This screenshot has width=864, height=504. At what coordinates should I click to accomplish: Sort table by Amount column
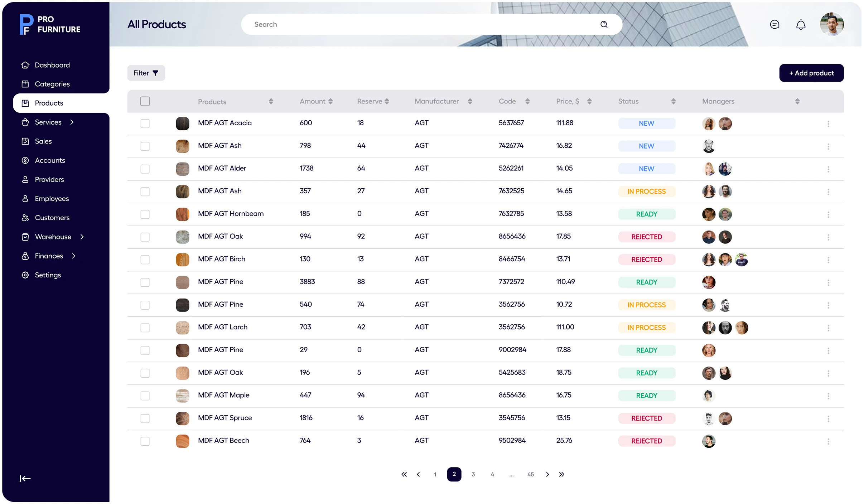[330, 101]
